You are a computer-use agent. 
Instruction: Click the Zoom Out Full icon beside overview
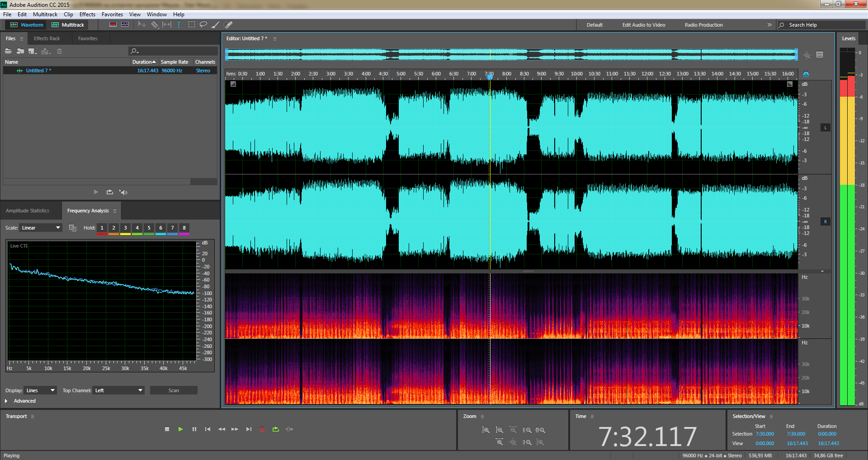pyautogui.click(x=807, y=55)
